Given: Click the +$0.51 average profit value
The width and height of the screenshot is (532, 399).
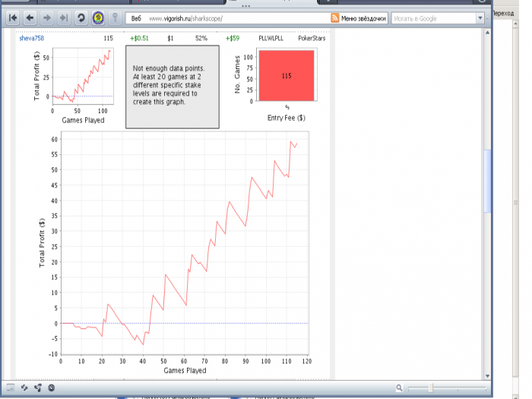Looking at the screenshot, I should 139,38.
